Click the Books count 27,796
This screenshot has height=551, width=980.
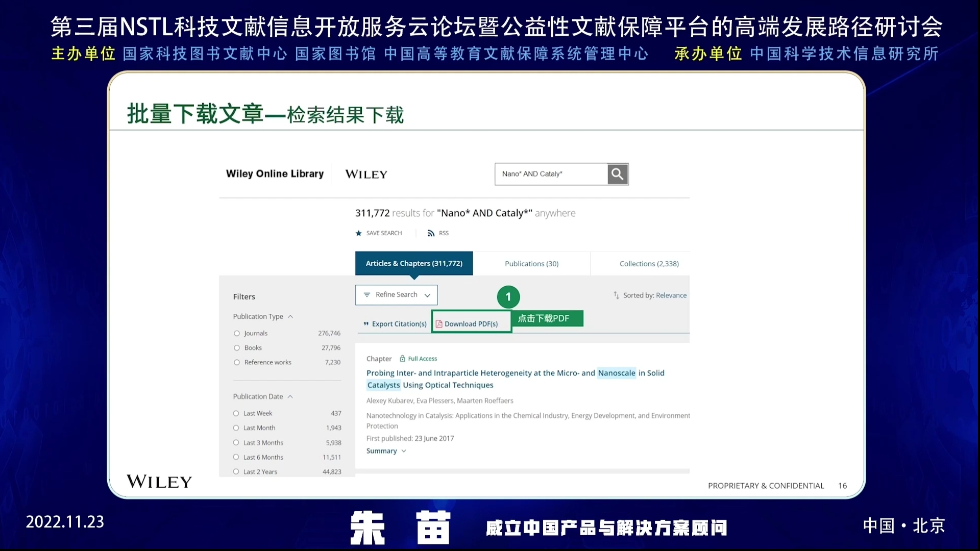[x=331, y=348]
